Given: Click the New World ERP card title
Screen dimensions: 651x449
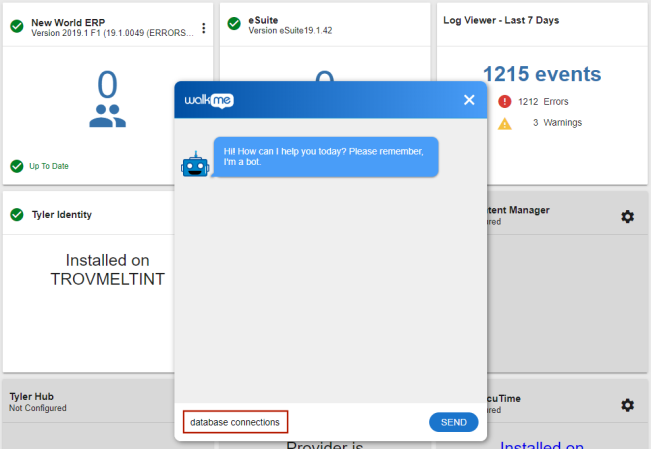Looking at the screenshot, I should tap(68, 22).
